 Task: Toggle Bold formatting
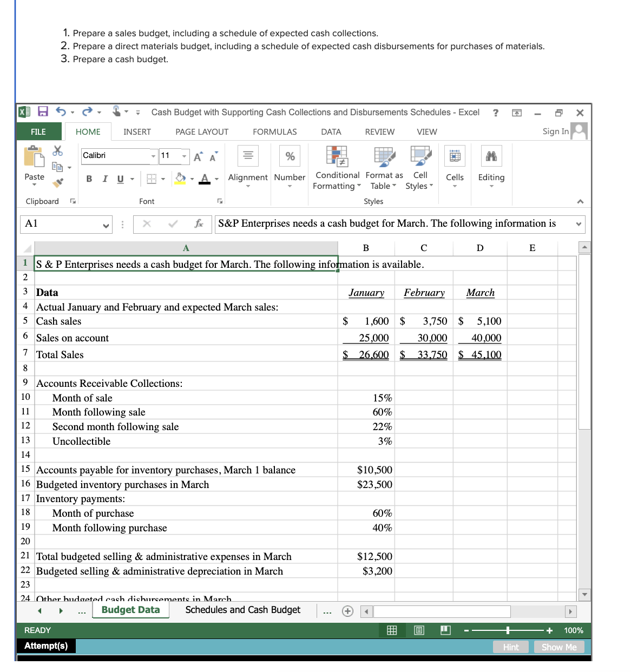pyautogui.click(x=89, y=179)
